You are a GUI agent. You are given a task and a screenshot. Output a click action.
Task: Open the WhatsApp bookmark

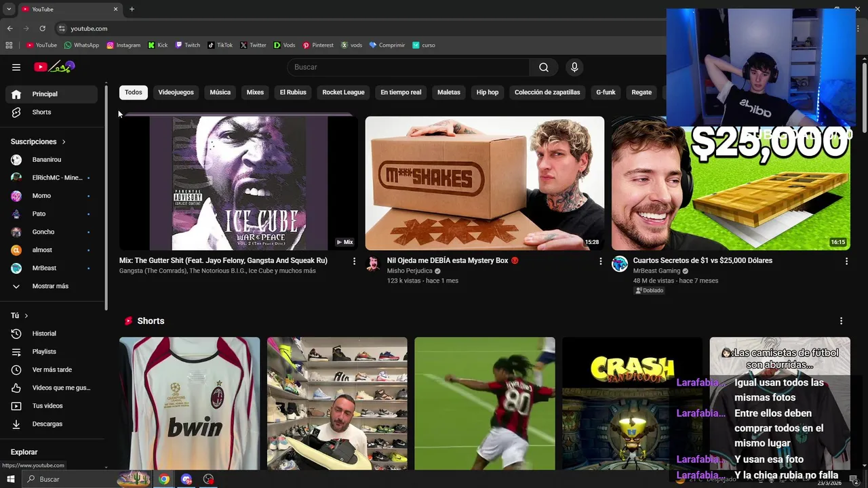(x=81, y=45)
